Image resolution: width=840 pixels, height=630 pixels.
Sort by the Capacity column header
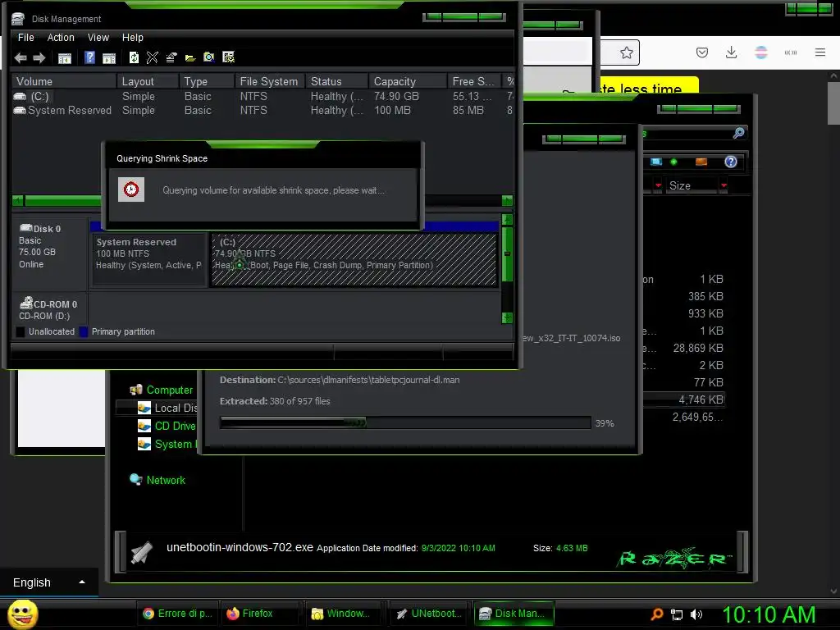[x=408, y=81]
